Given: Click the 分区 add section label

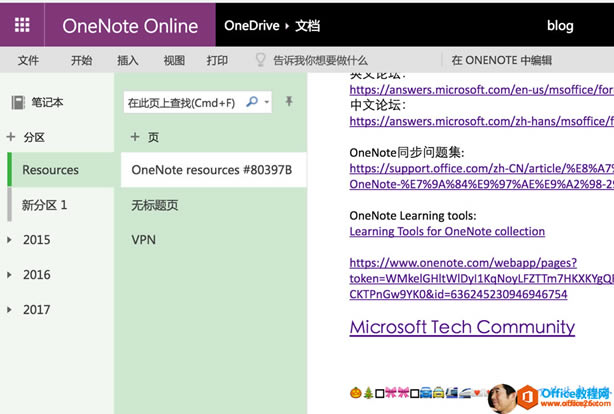Looking at the screenshot, I should [34, 137].
